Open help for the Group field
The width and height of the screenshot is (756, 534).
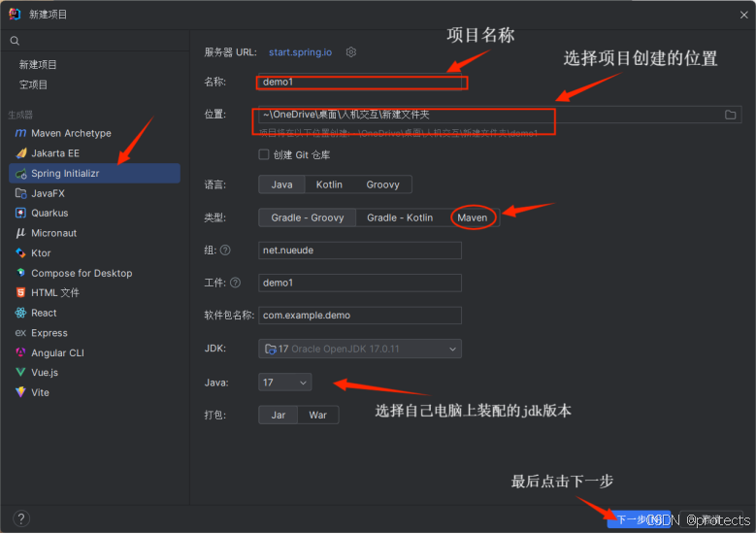225,250
